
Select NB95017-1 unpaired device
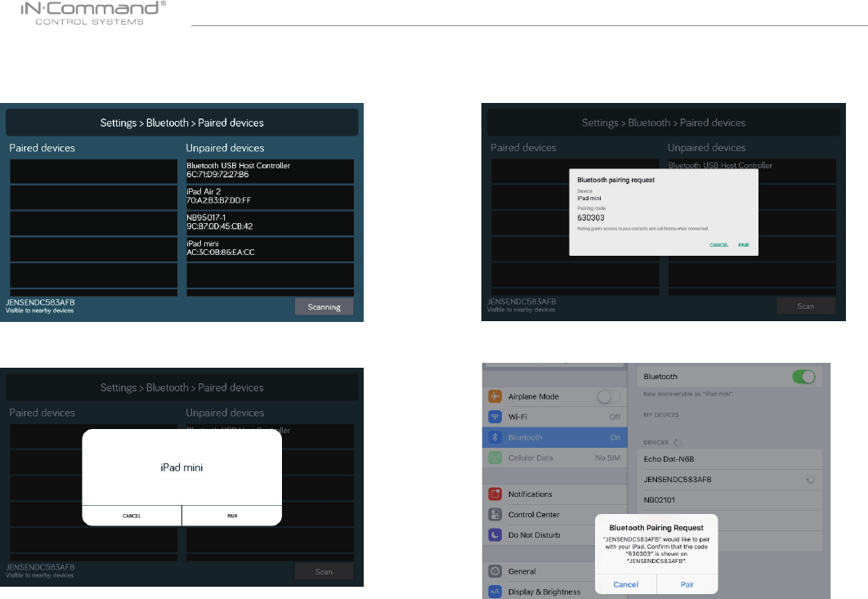point(271,222)
